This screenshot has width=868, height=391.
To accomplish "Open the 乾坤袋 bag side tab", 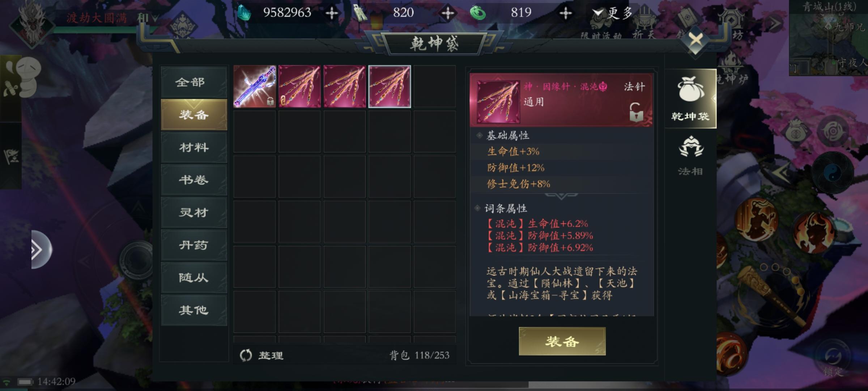I will click(x=690, y=98).
